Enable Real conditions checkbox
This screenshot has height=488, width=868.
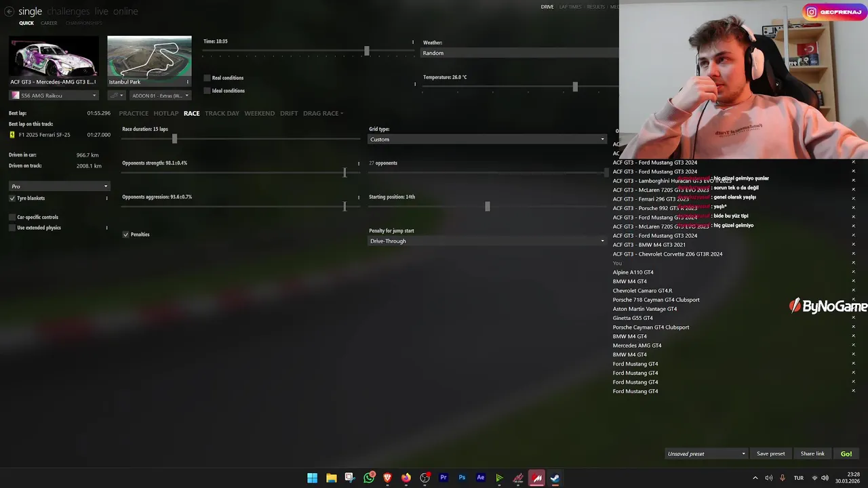(x=207, y=78)
